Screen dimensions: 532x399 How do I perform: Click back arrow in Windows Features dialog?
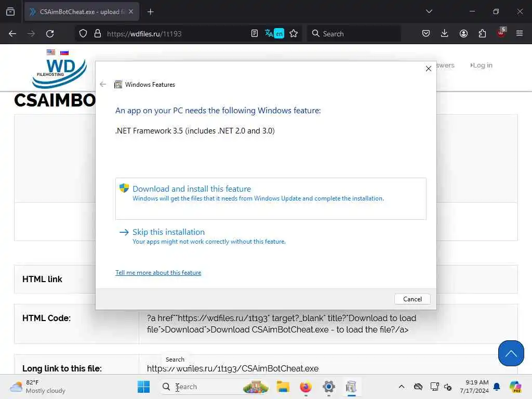click(103, 84)
